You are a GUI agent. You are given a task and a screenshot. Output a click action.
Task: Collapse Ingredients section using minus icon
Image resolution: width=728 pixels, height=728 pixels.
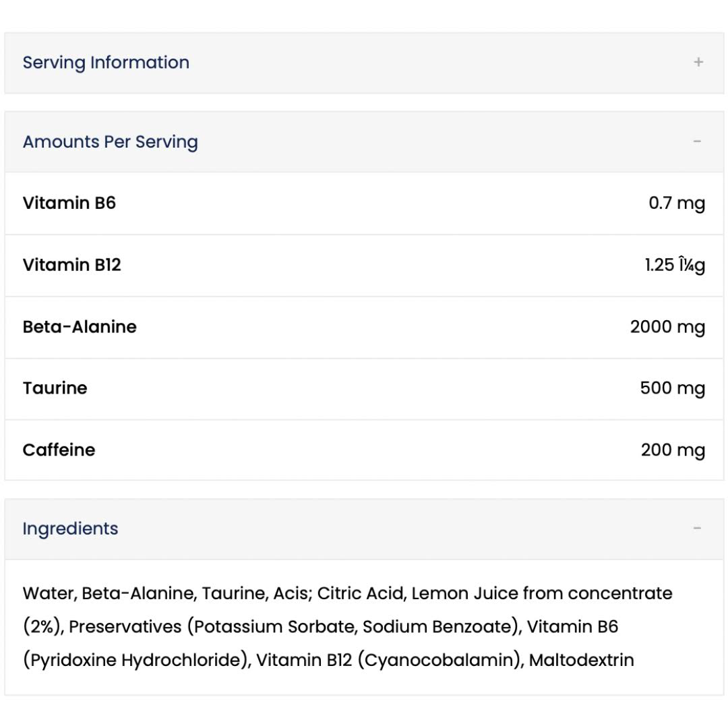(697, 528)
